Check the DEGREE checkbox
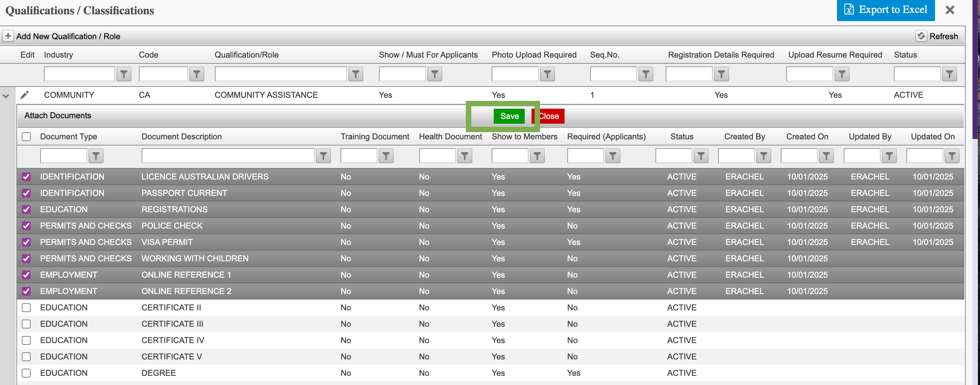 [26, 373]
